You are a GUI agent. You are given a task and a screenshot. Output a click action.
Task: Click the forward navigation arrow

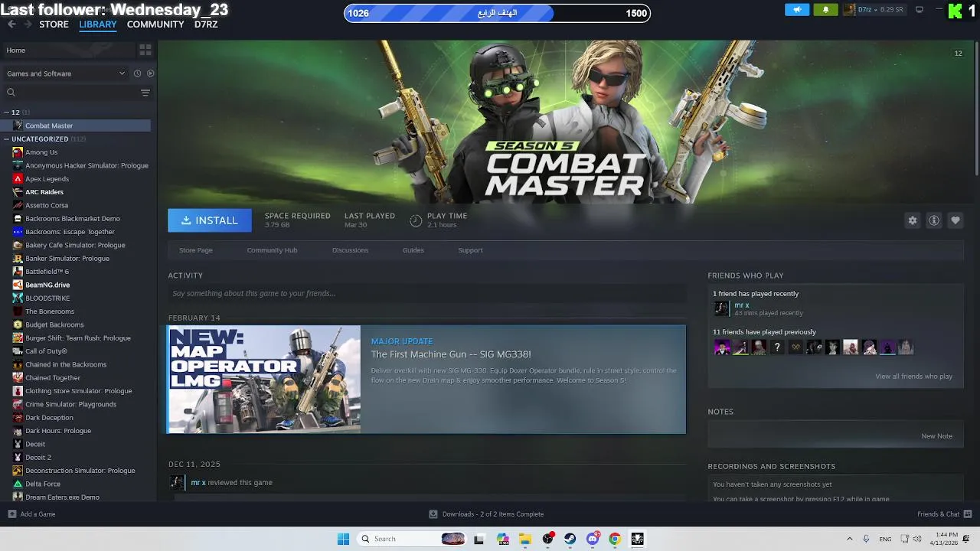click(28, 24)
